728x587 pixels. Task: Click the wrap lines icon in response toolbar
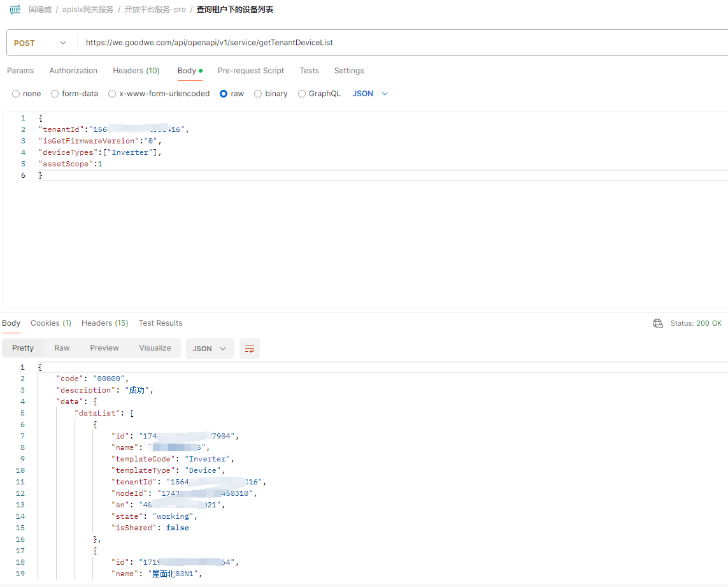click(250, 349)
